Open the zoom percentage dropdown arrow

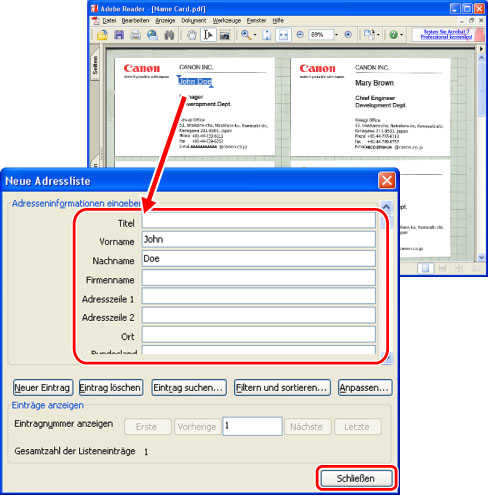(x=336, y=35)
